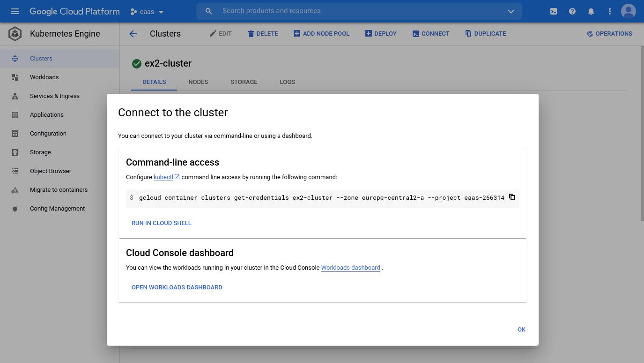This screenshot has height=363, width=644.
Task: Click the Connect toolbar button
Action: [431, 34]
